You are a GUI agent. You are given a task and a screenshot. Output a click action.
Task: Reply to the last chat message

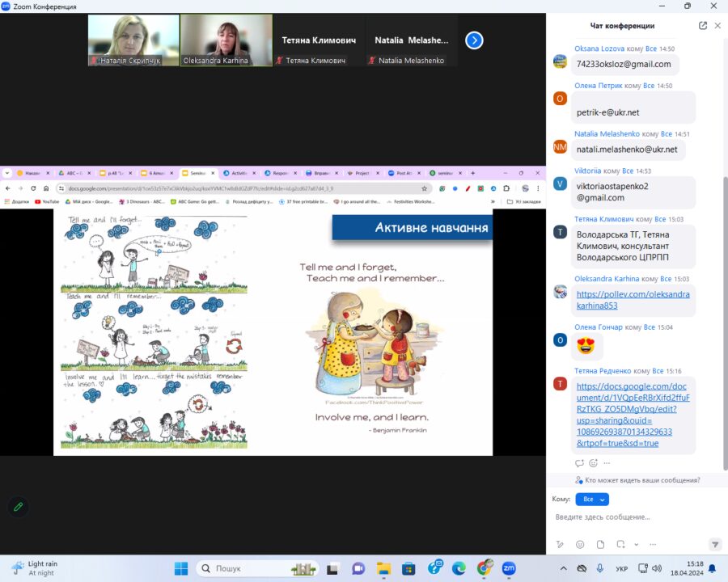click(x=579, y=462)
